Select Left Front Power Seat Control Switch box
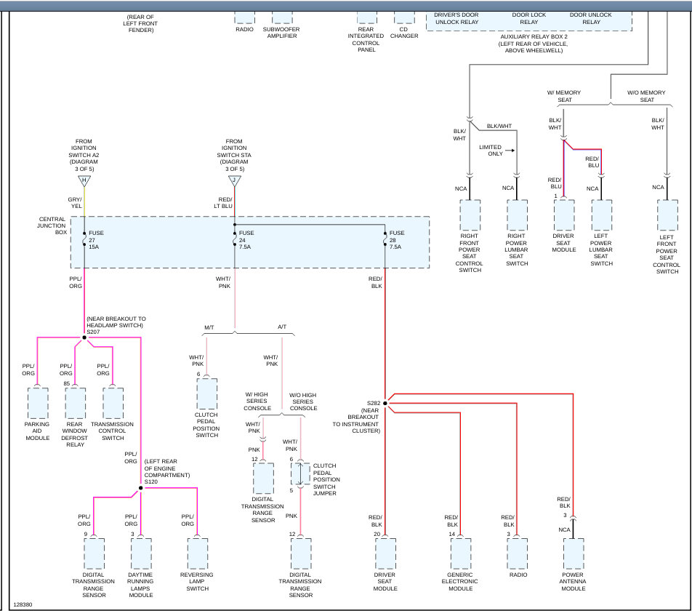Screen dimensions: 692x616 coord(667,215)
